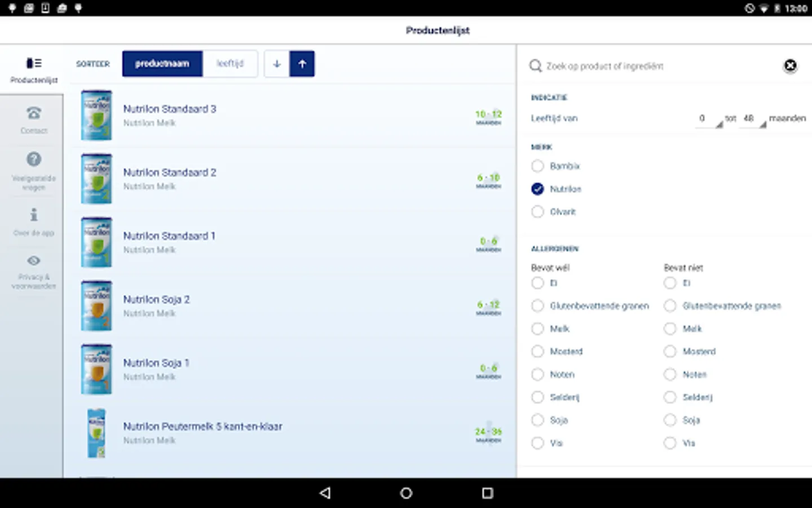Image resolution: width=812 pixels, height=508 pixels.
Task: Select Selderij under Bevat wél
Action: [x=537, y=397]
